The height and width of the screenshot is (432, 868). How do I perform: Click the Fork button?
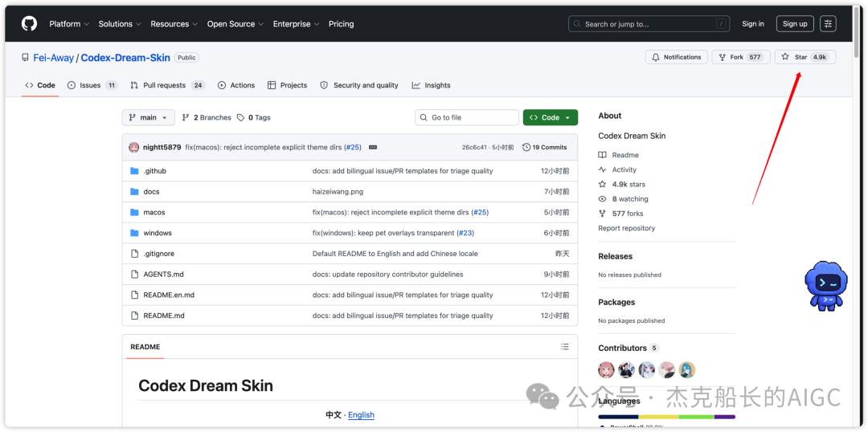(x=741, y=57)
